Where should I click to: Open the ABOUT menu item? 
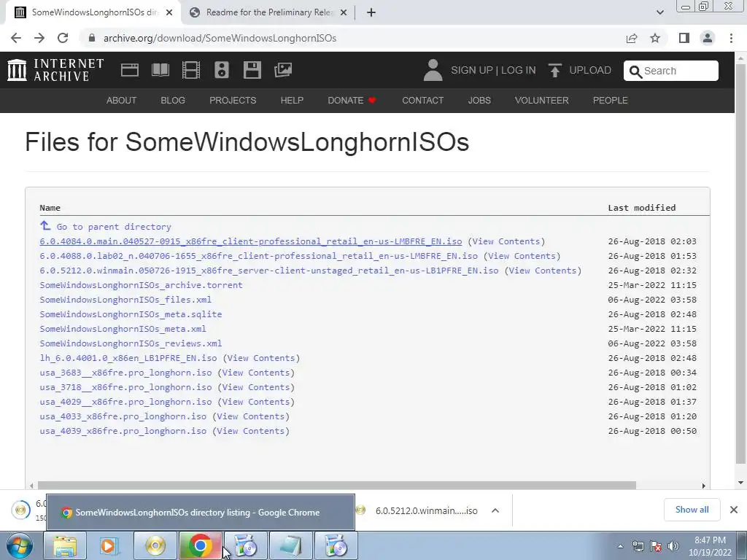pos(122,101)
